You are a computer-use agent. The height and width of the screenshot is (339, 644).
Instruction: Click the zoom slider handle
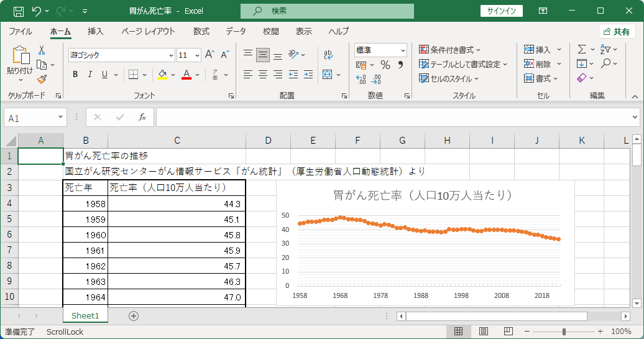coord(564,331)
